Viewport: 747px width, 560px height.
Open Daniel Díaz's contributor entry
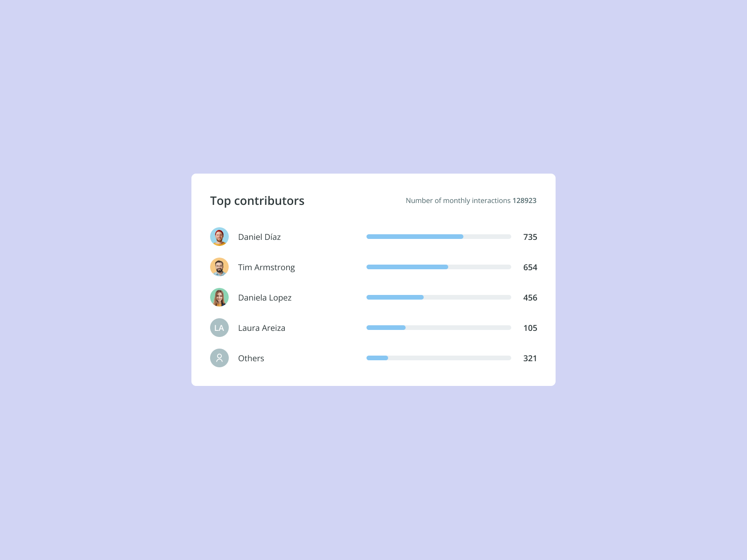pos(260,237)
